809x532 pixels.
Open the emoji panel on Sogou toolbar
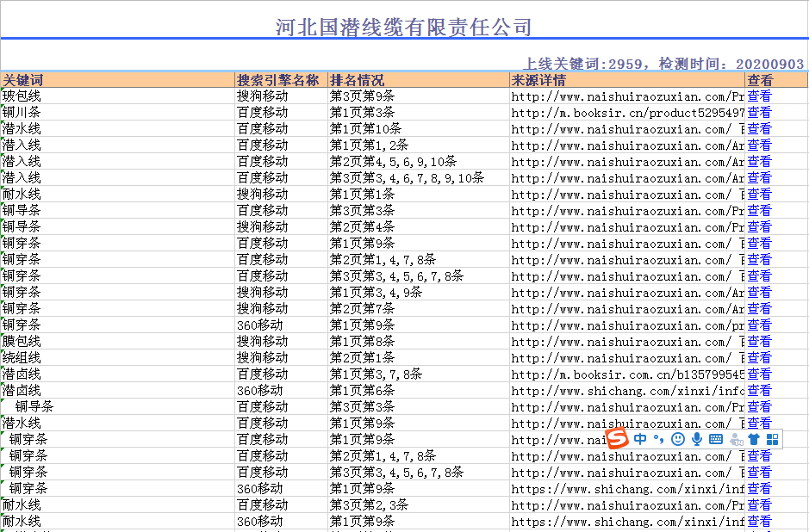pos(678,439)
